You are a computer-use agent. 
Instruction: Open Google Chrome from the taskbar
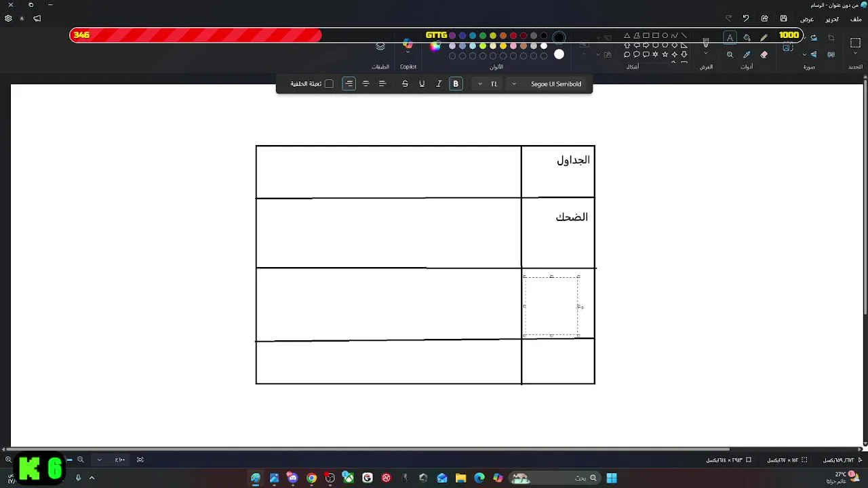[x=311, y=478]
